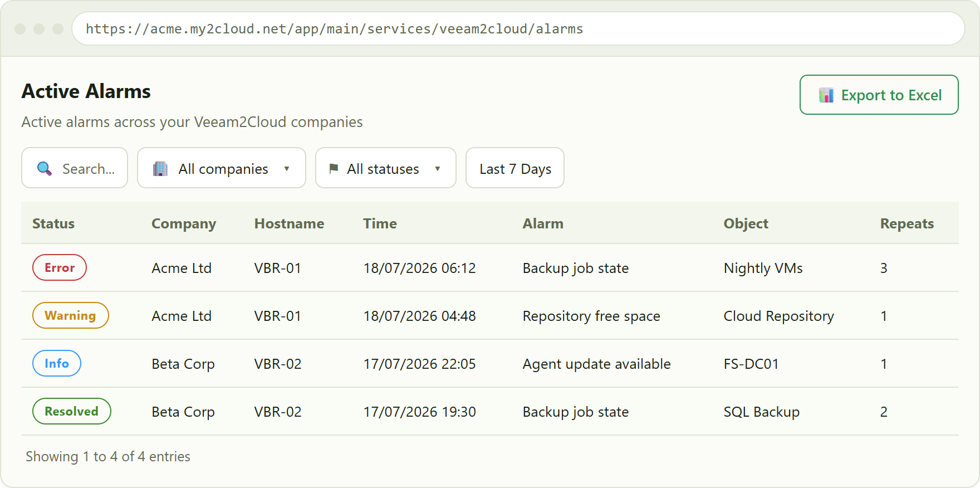Sort by the Time column header
The image size is (980, 488).
pyautogui.click(x=380, y=223)
